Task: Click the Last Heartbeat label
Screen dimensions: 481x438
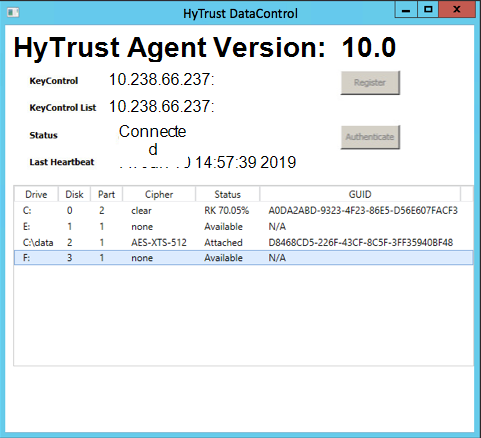Action: 62,162
